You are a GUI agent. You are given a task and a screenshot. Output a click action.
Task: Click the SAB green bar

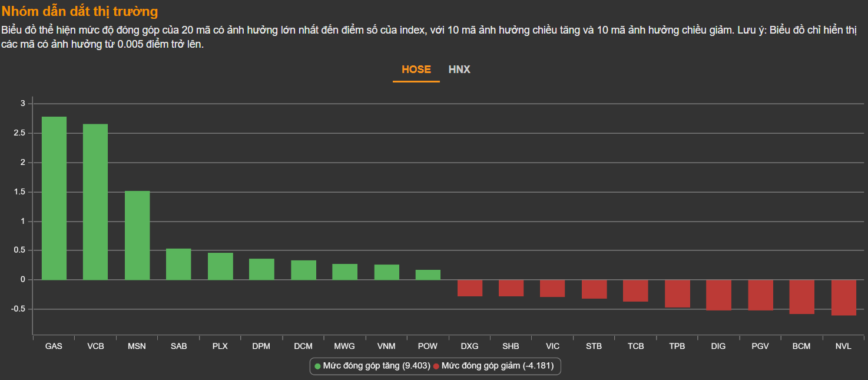pyautogui.click(x=178, y=264)
